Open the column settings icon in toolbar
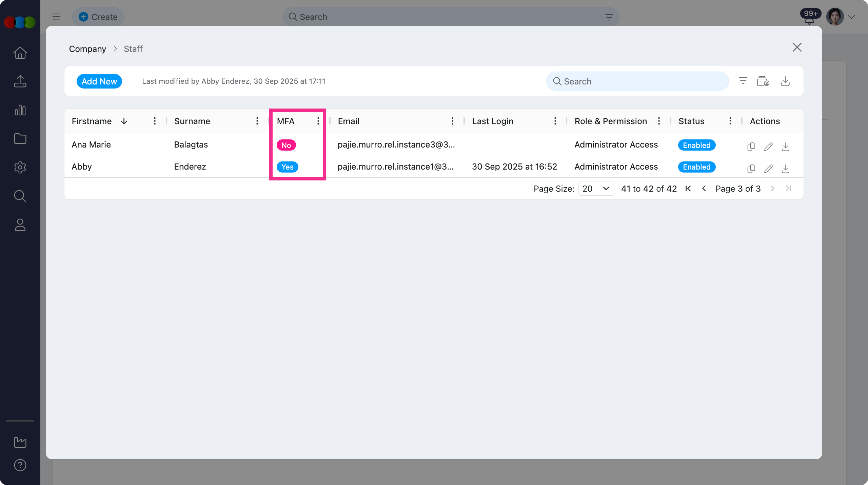Viewport: 868px width, 485px height. [763, 81]
